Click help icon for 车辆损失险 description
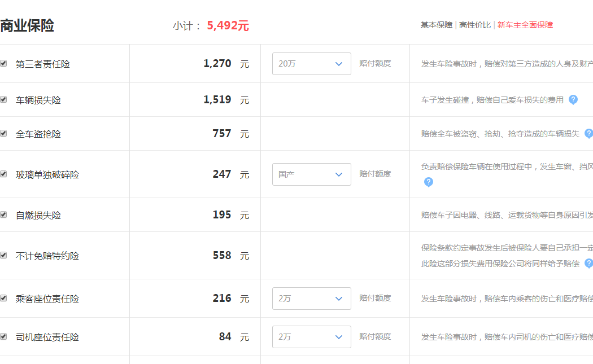 (573, 100)
